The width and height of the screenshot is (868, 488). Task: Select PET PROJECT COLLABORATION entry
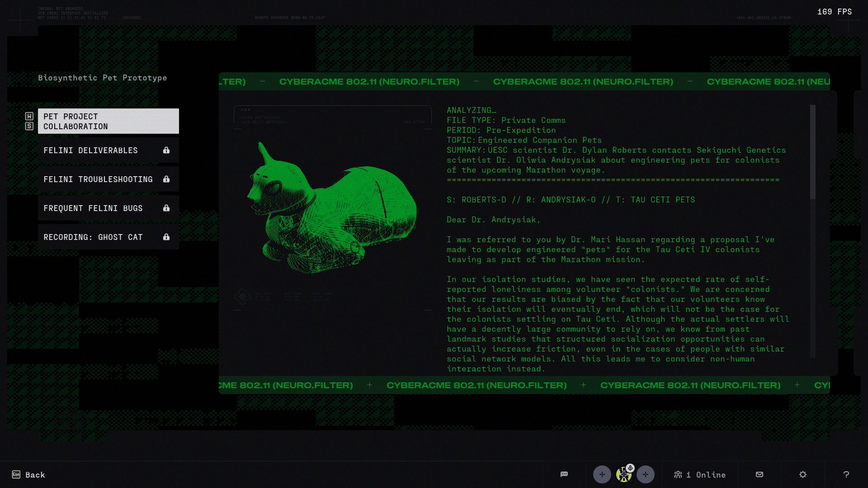[x=108, y=121]
